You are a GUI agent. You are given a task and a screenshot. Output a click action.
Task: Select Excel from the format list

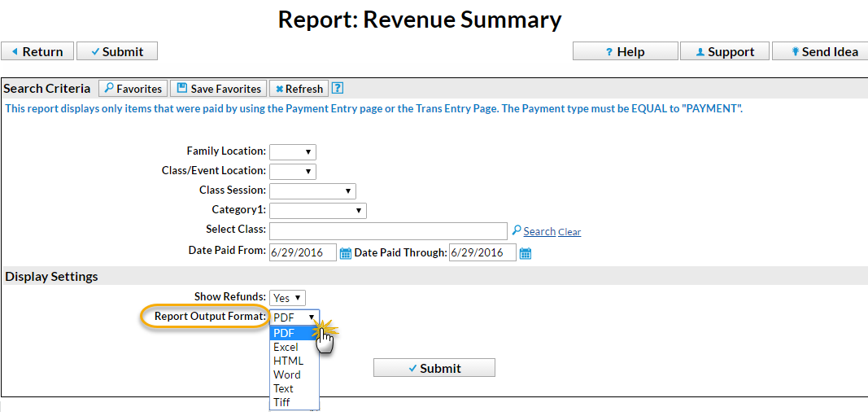(x=294, y=347)
